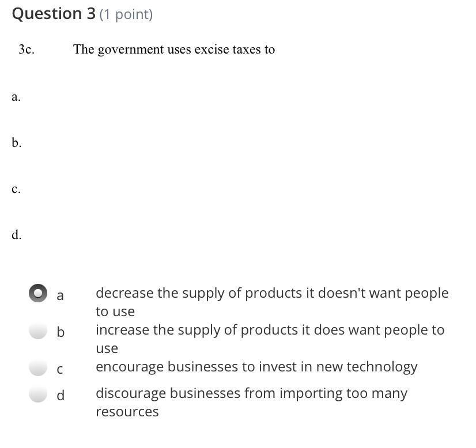The height and width of the screenshot is (448, 476).
Task: Click the letter 'a' beside the first radio button
Action: (60, 295)
